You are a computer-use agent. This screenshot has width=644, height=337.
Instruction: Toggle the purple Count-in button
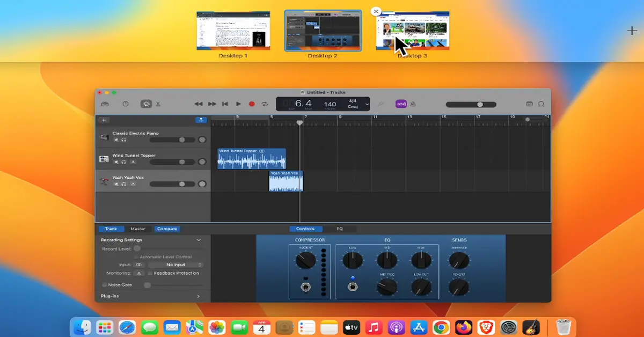tap(401, 104)
